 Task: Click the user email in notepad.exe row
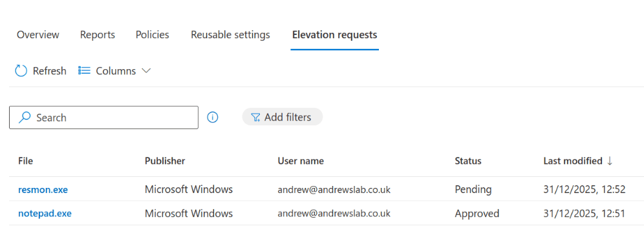tap(334, 214)
